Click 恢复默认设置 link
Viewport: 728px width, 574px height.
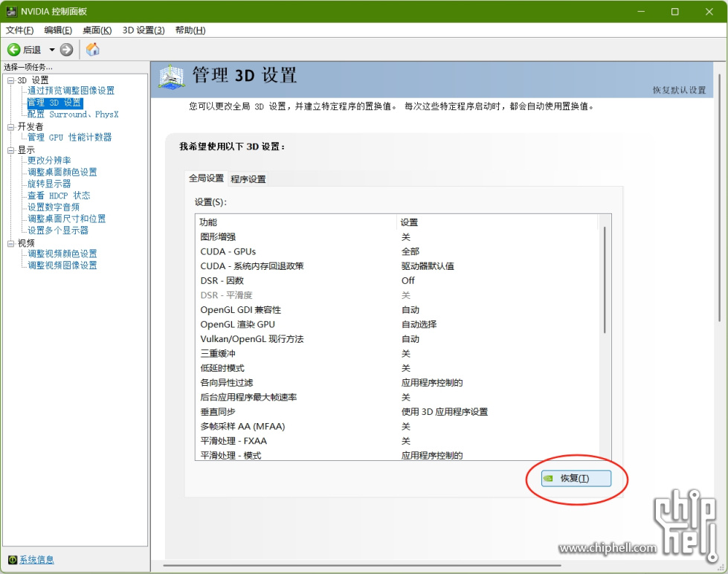(679, 90)
